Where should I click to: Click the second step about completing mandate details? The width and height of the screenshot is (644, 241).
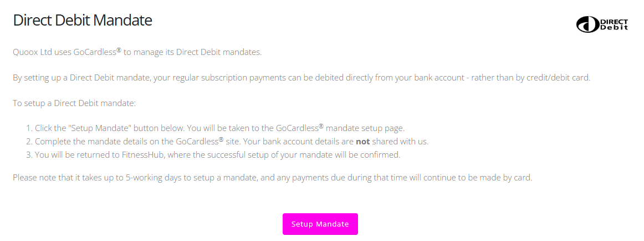tap(231, 142)
